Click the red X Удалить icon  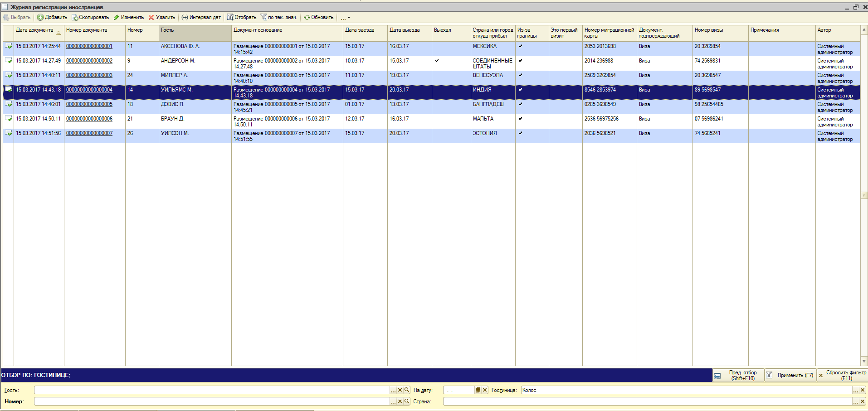(x=151, y=17)
